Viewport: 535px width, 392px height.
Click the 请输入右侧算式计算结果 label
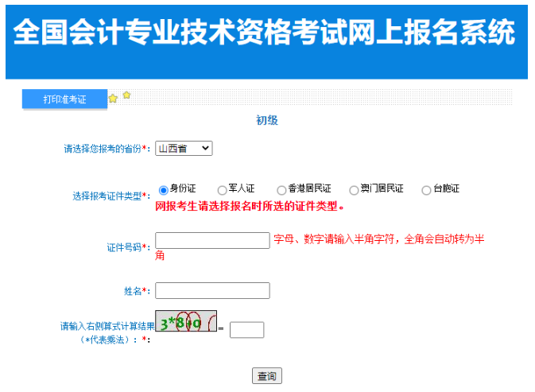[107, 332]
